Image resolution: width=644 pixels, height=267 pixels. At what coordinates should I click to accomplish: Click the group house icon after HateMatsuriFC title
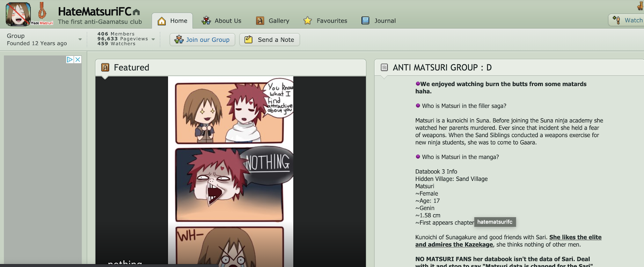point(136,12)
